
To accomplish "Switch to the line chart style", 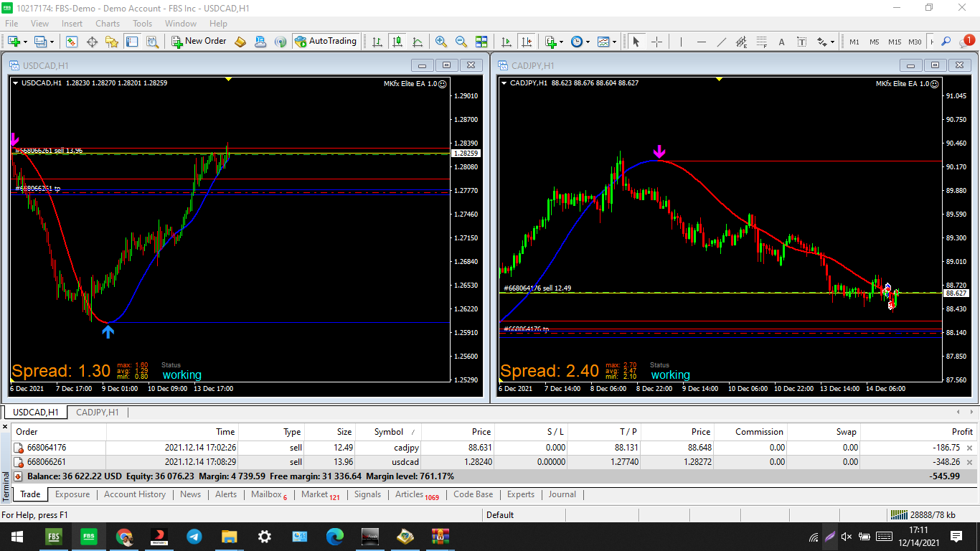I will coord(418,42).
